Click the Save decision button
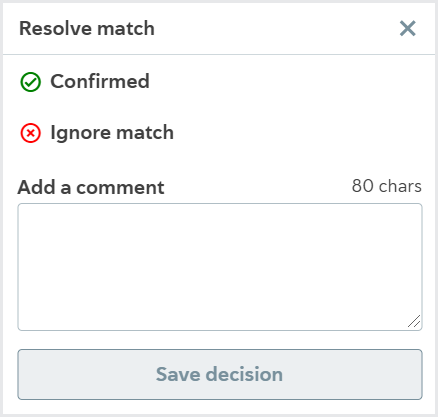The width and height of the screenshot is (438, 417). tap(220, 374)
